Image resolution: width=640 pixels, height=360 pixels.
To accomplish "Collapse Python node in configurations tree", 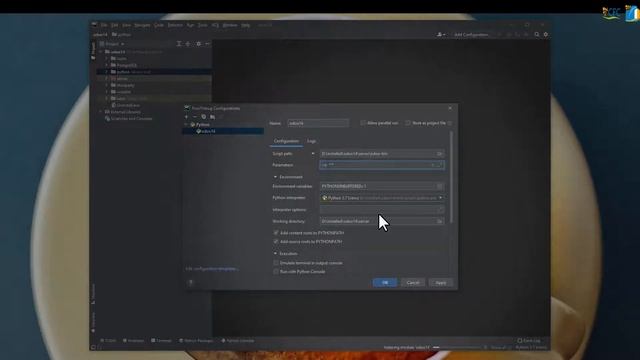I will tap(187, 124).
